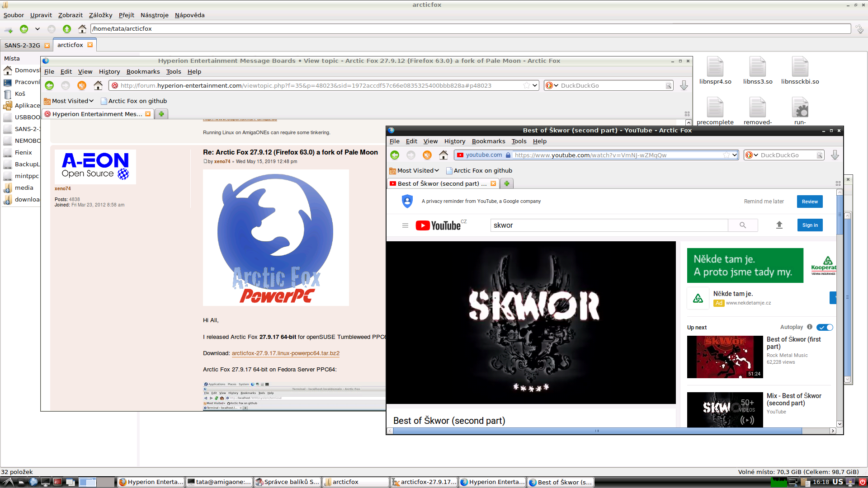The image size is (868, 488).
Task: Click home icon in YouTube browser toolbar
Action: 443,155
